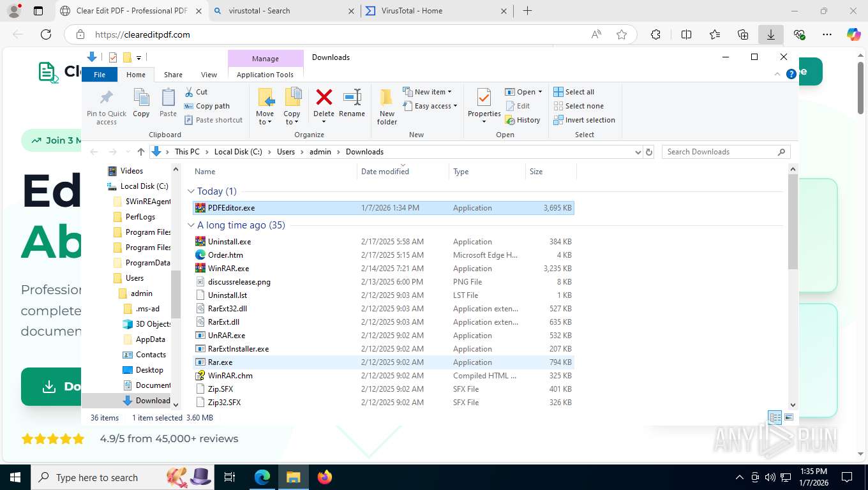
Task: Open Windows Start menu
Action: point(15,477)
